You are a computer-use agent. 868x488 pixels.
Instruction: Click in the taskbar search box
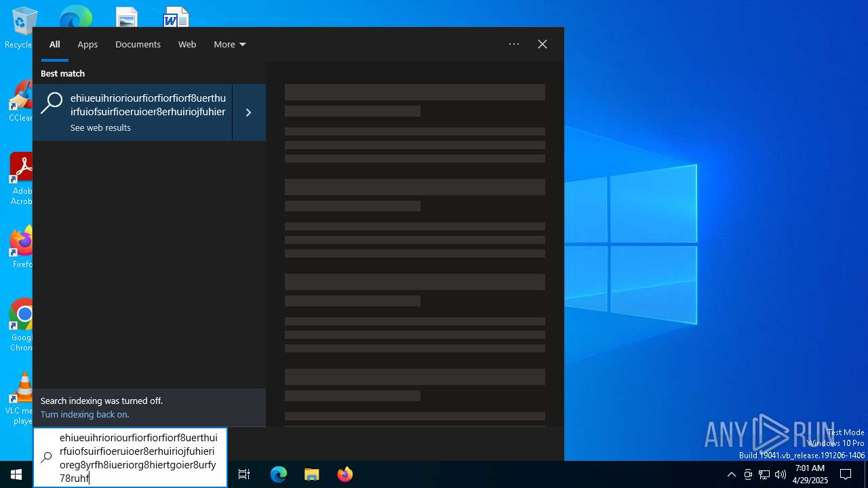point(130,457)
